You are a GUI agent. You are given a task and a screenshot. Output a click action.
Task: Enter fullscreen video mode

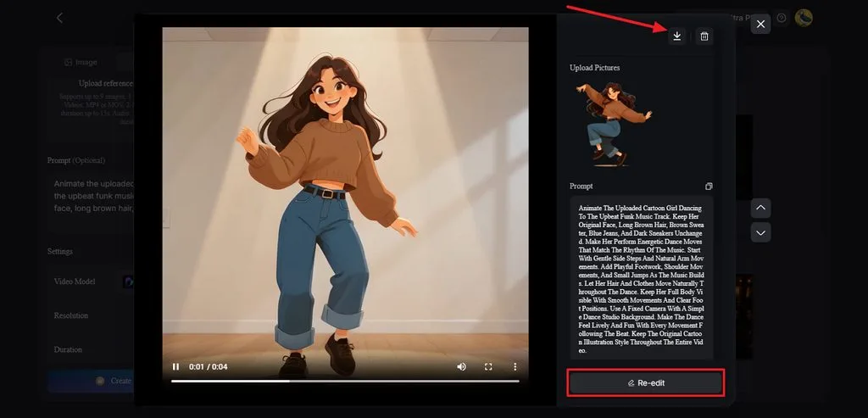point(488,366)
